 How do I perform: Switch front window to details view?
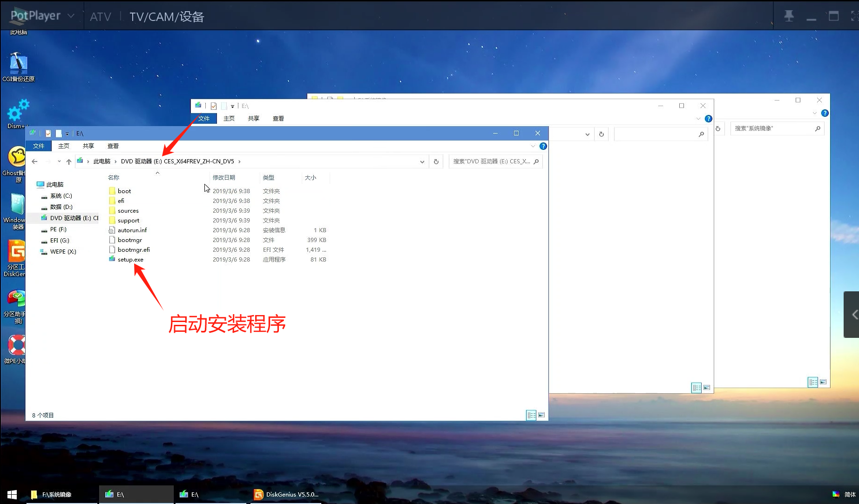coord(531,415)
